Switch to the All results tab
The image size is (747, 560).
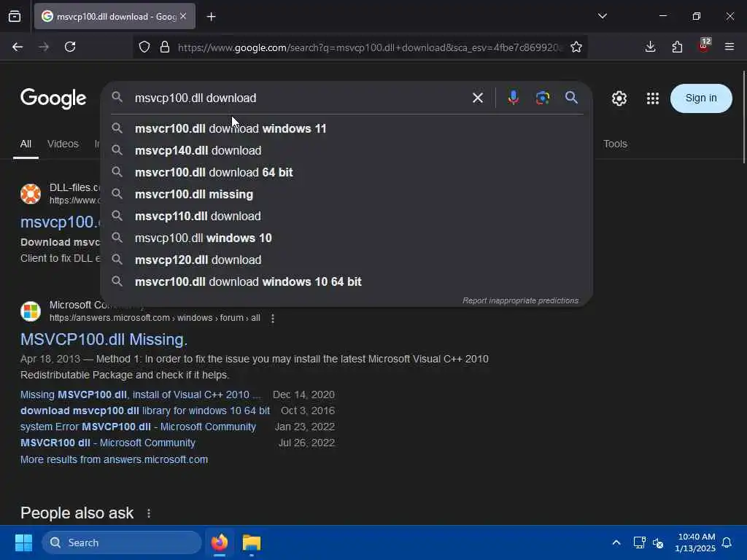(x=26, y=144)
